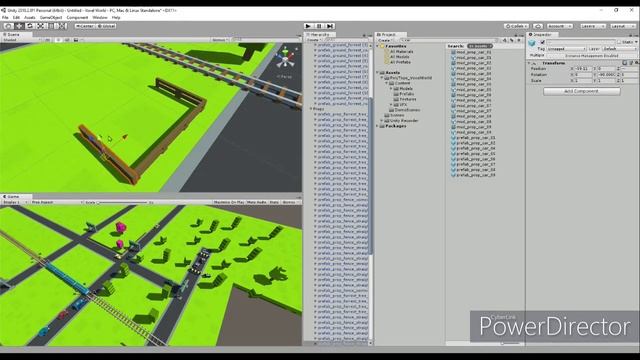Select the Inspector tab
The image size is (640, 360).
coord(542,35)
